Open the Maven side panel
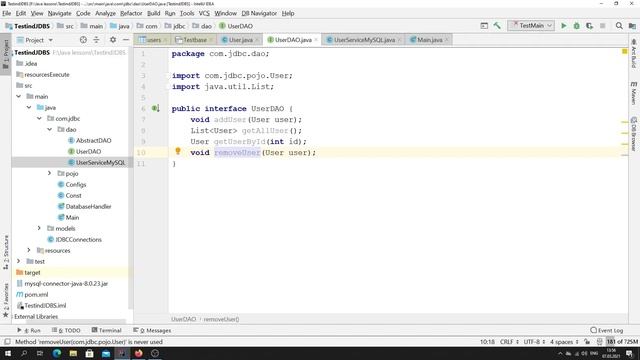This screenshot has height=360, width=640. 633,93
